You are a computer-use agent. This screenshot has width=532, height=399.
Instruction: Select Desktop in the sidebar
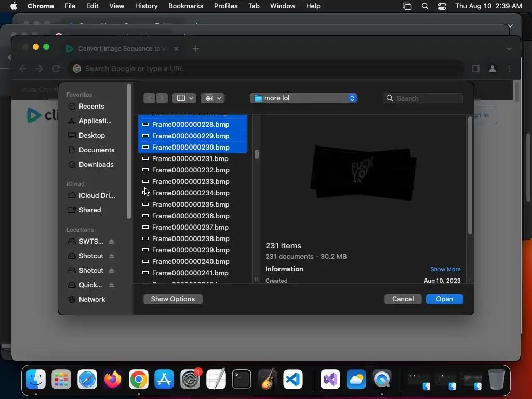[x=91, y=136]
